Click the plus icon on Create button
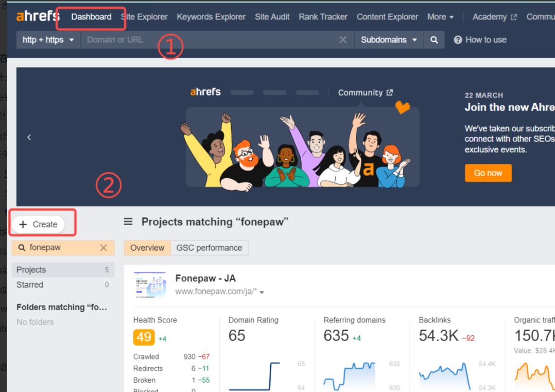 pos(23,224)
